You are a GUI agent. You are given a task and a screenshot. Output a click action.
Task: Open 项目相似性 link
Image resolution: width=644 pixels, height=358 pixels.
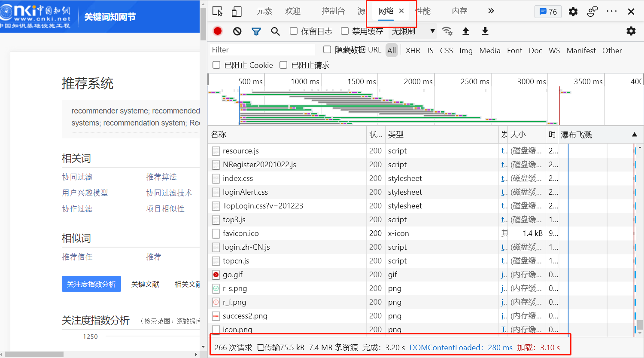pyautogui.click(x=165, y=209)
